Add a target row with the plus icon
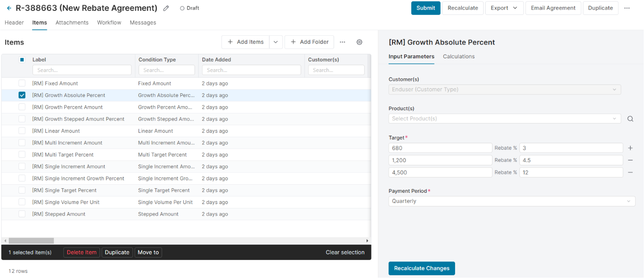Screen dimensions: 644x278 coord(630,148)
